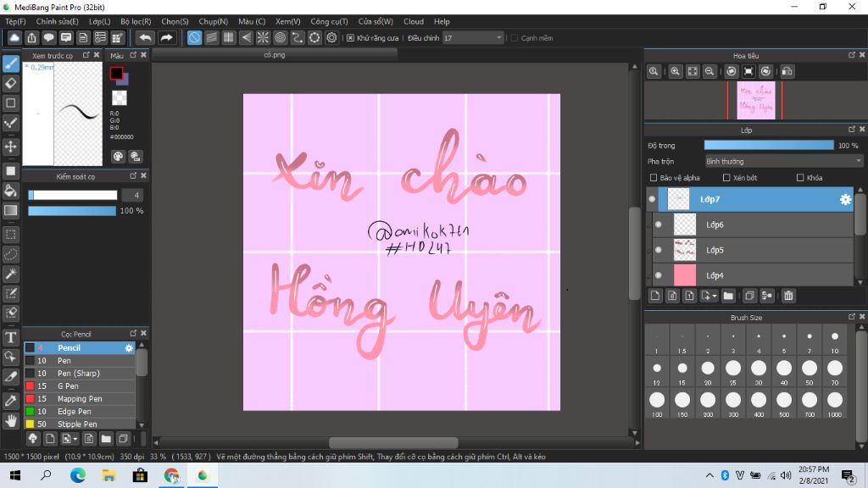Enable the Xén bớt checkbox

click(726, 178)
